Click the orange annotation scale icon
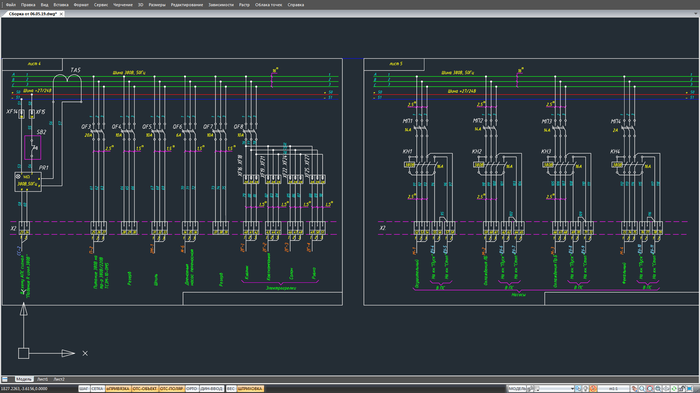Image resolution: width=700 pixels, height=393 pixels. pyautogui.click(x=593, y=389)
